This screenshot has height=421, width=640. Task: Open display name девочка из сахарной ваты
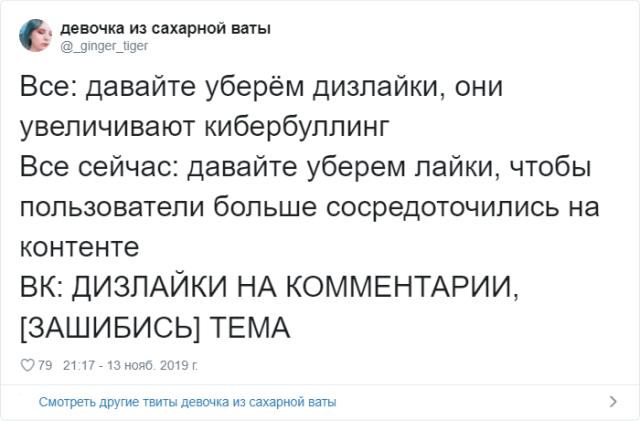[x=165, y=29]
